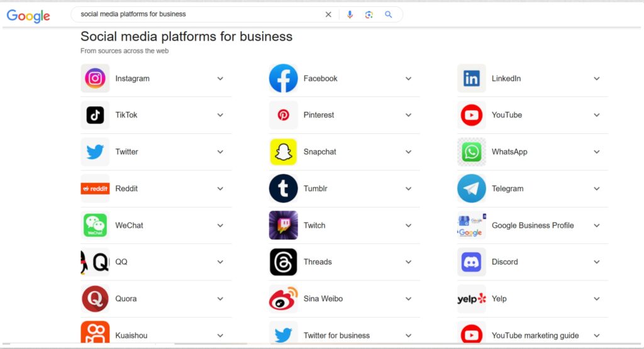Expand the Pinterest entry chevron
The image size is (644, 349).
(408, 115)
